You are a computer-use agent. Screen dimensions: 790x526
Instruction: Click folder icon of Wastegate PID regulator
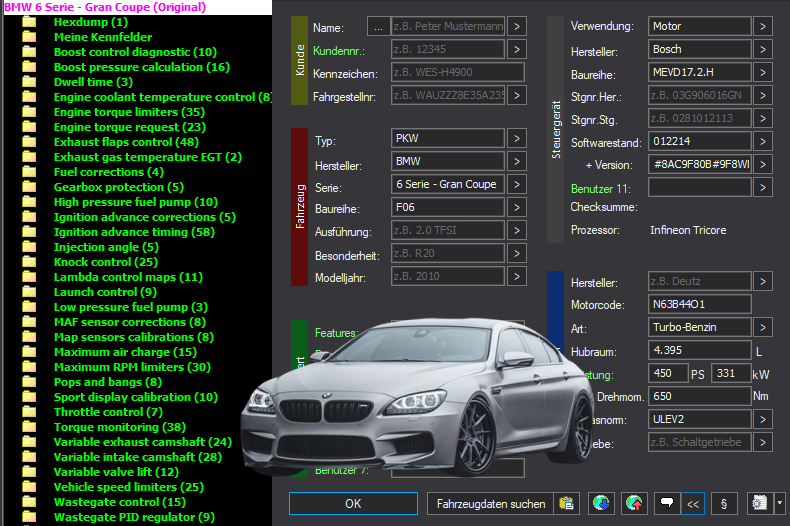click(29, 517)
